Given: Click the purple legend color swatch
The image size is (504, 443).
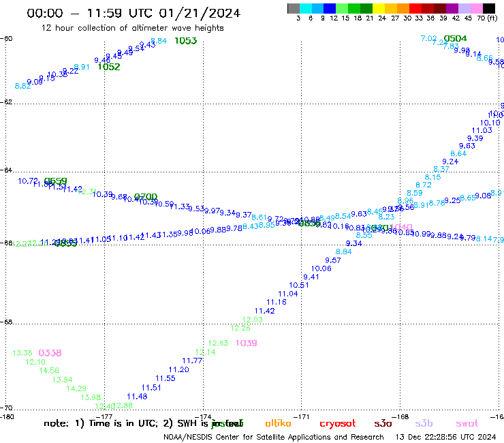Looking at the screenshot, I should 452,8.
